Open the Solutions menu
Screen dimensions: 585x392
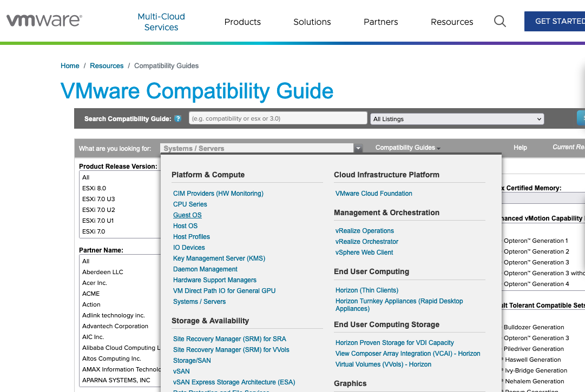(x=312, y=22)
